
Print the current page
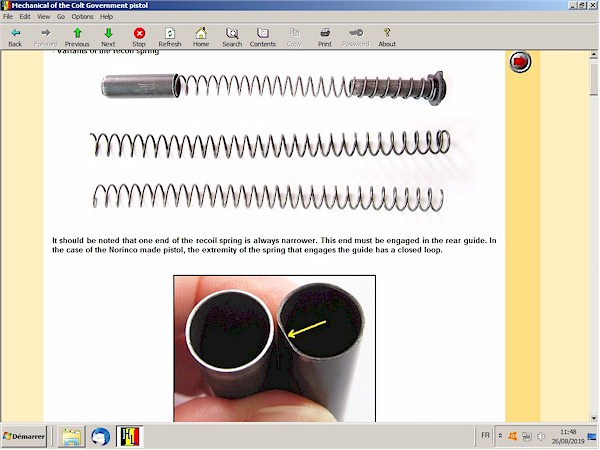[325, 37]
